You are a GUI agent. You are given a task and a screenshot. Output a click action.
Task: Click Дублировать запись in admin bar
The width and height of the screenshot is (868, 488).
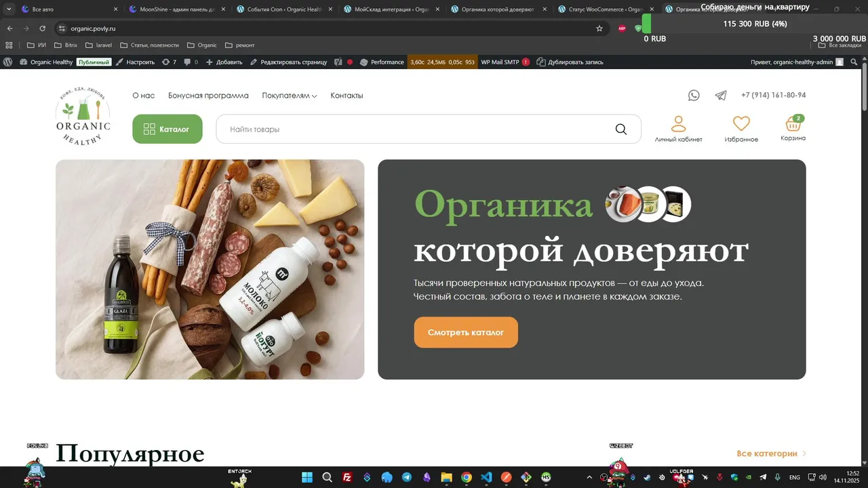pyautogui.click(x=570, y=62)
